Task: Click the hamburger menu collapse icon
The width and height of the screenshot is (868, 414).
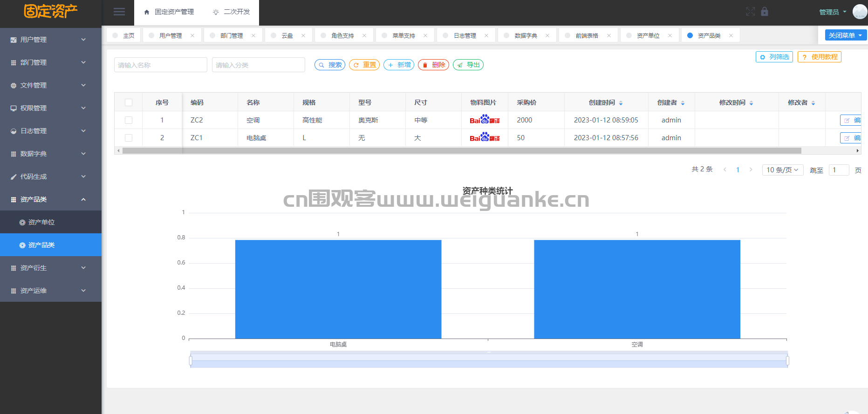Action: (x=119, y=12)
